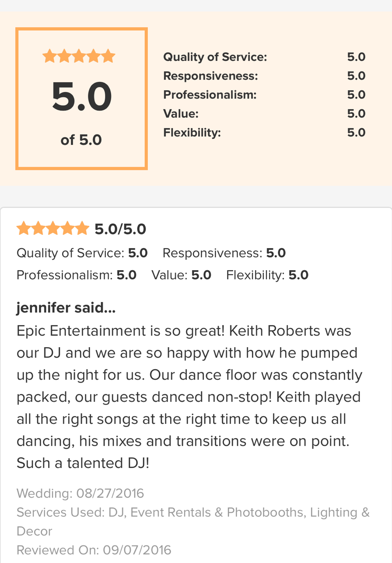Select the bold "Responsiveness:" summary label
The height and width of the screenshot is (563, 392).
click(210, 76)
